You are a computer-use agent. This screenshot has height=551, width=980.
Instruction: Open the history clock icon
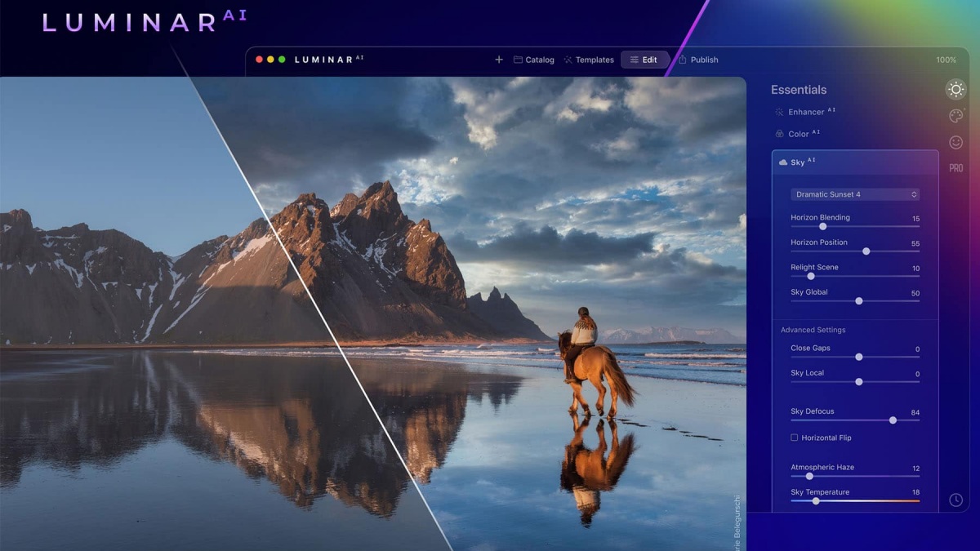tap(955, 500)
